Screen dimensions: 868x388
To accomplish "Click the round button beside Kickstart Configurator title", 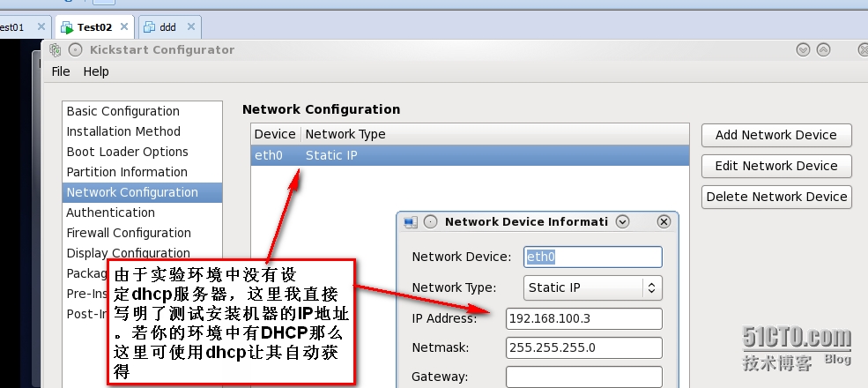I will (x=76, y=50).
